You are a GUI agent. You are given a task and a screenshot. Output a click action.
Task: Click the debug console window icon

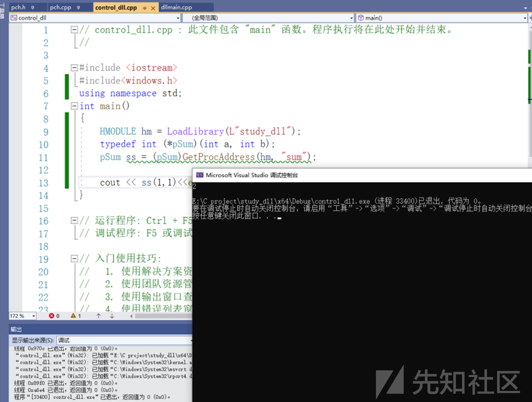tap(200, 175)
